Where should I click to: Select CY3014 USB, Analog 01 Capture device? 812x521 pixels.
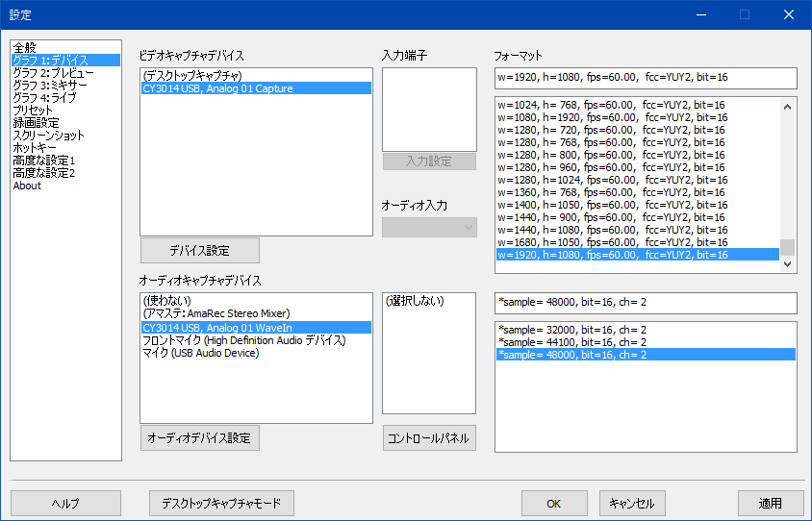click(x=256, y=87)
